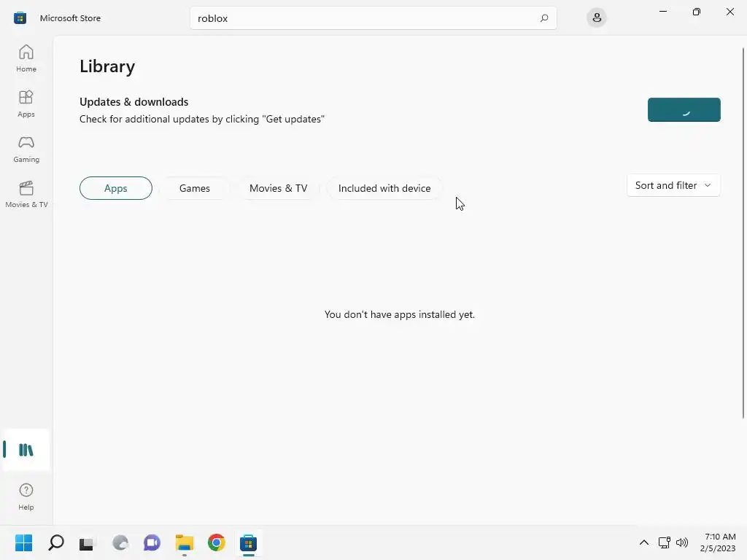747x560 pixels.
Task: Click 'You don't have apps installed yet.' message
Action: (x=399, y=314)
